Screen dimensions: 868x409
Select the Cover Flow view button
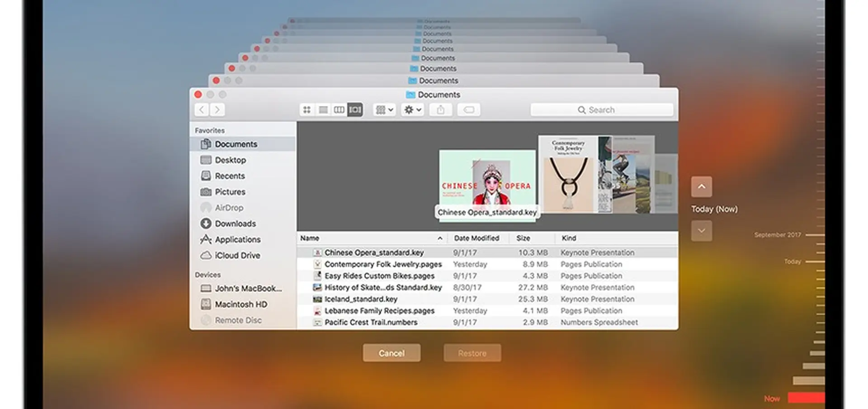[355, 109]
